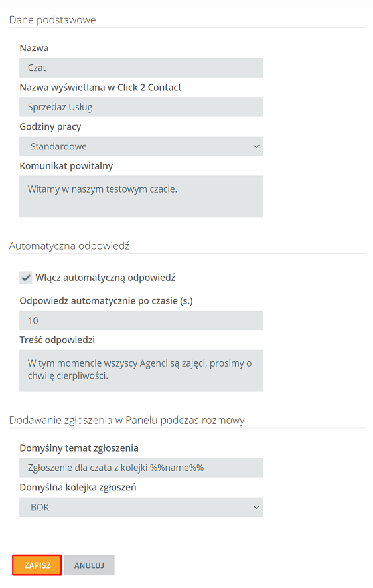Viewport: 373px width, 588px height.
Task: Focus the Nazwa field containing Czat
Action: click(141, 68)
